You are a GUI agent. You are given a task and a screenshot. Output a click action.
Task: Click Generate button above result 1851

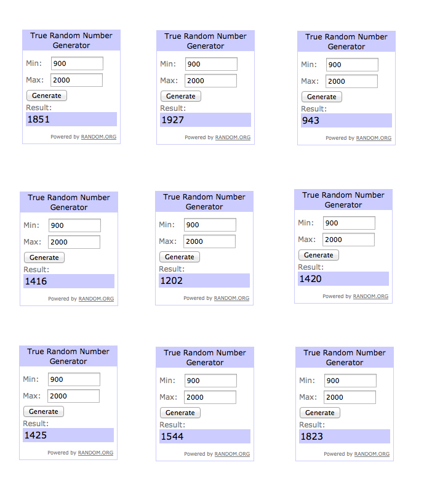click(47, 95)
